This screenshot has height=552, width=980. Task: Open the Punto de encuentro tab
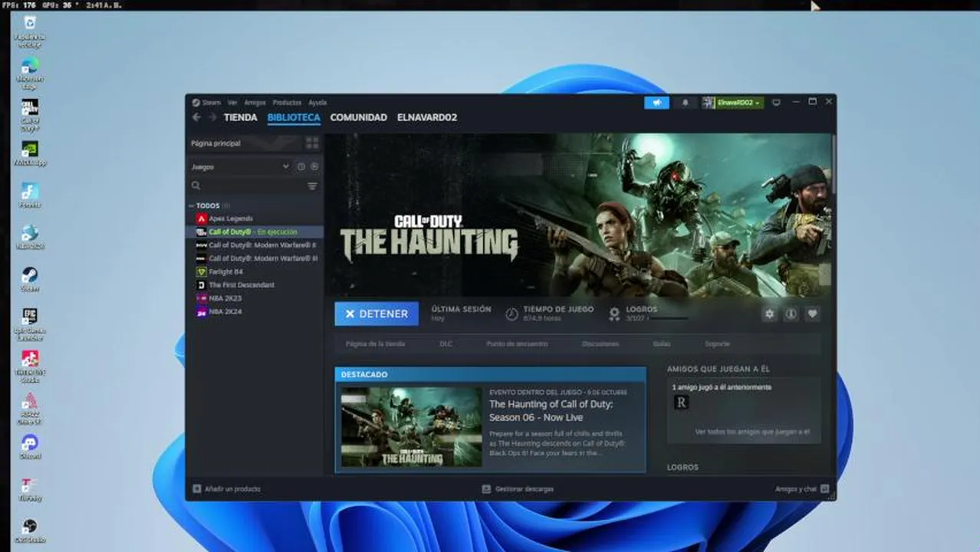click(517, 344)
